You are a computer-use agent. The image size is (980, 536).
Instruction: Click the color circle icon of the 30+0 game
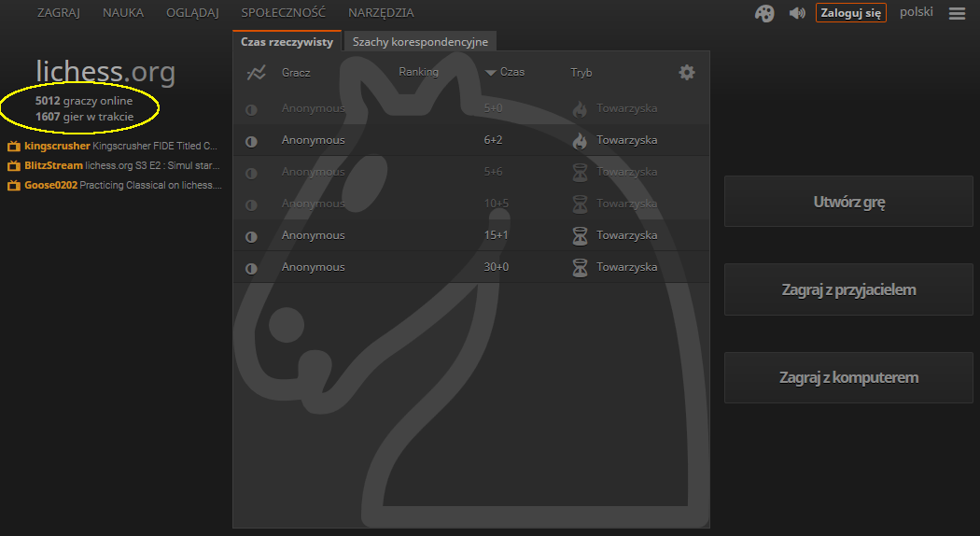tap(251, 268)
